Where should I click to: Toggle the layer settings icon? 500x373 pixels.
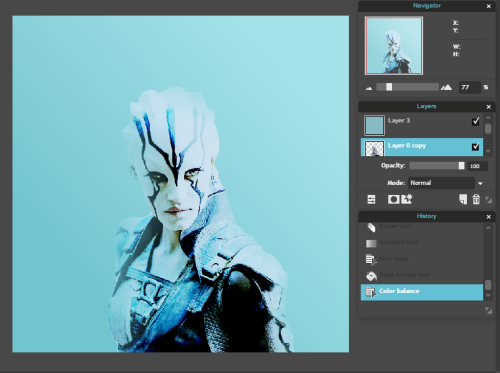point(371,200)
